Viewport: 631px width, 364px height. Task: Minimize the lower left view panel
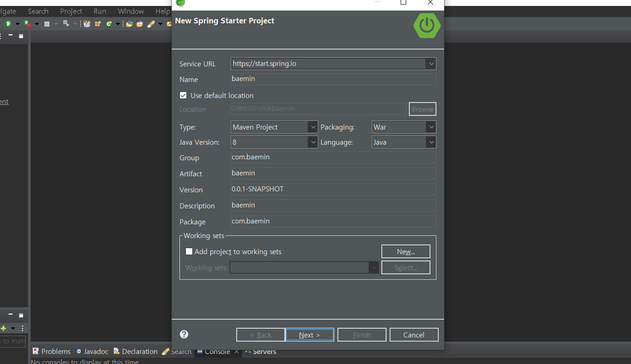(x=10, y=315)
